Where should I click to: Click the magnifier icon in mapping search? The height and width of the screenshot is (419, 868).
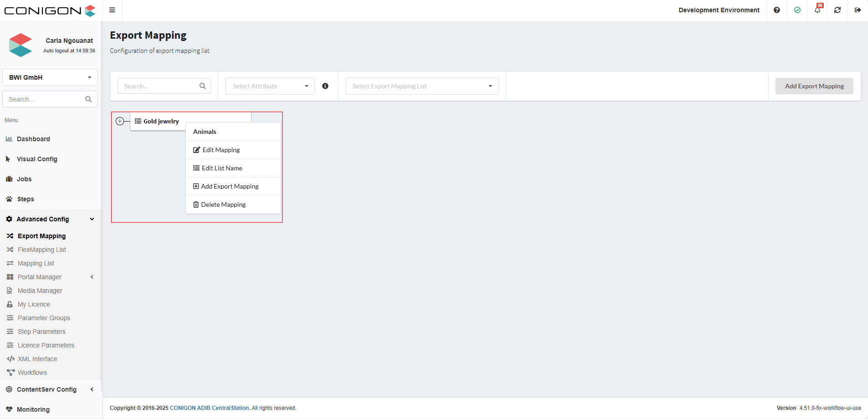tap(203, 86)
